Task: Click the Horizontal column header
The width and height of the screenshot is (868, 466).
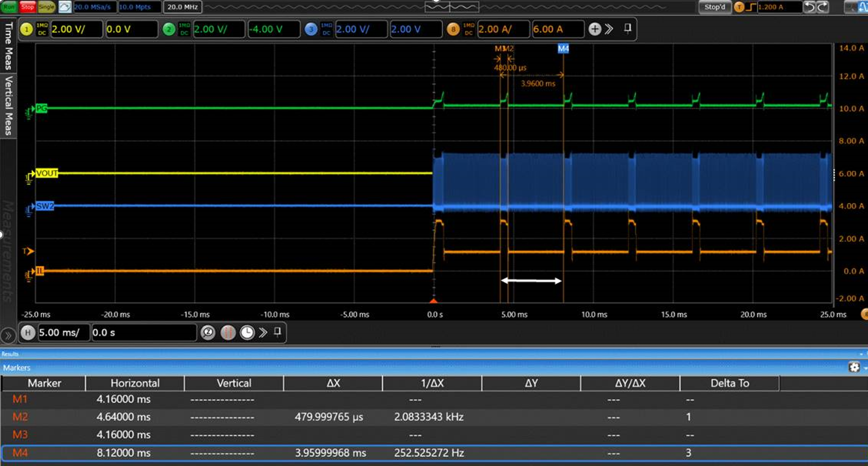Action: tap(135, 383)
